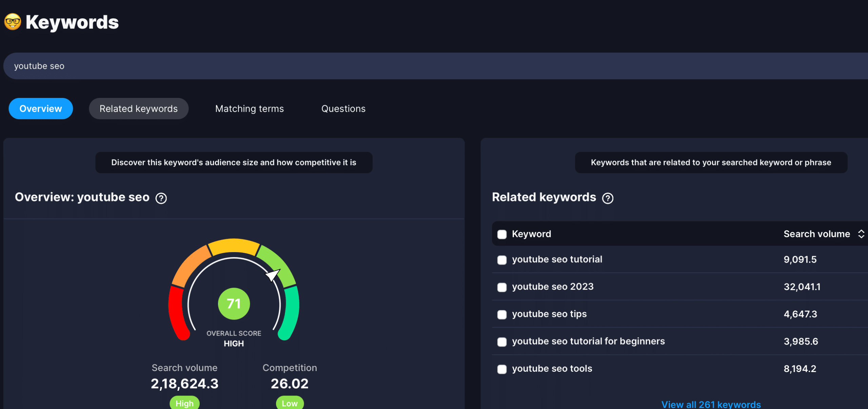Switch to the Overview tab
The height and width of the screenshot is (409, 868).
pos(41,108)
